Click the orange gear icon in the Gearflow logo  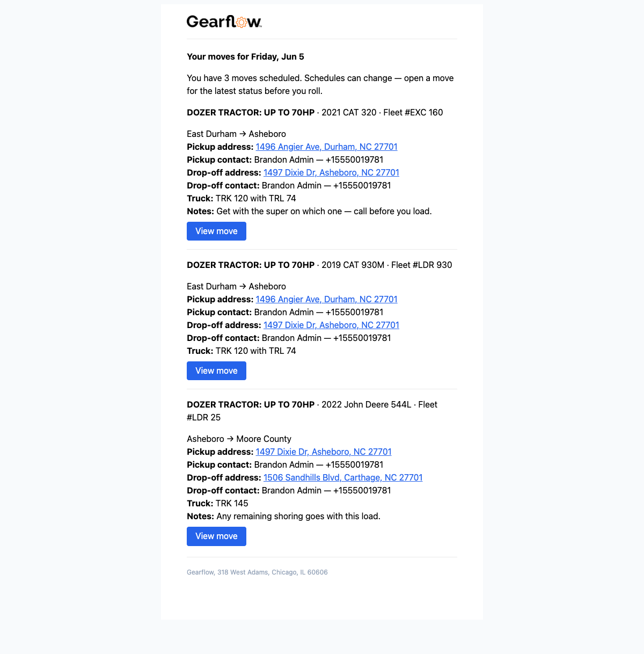241,22
